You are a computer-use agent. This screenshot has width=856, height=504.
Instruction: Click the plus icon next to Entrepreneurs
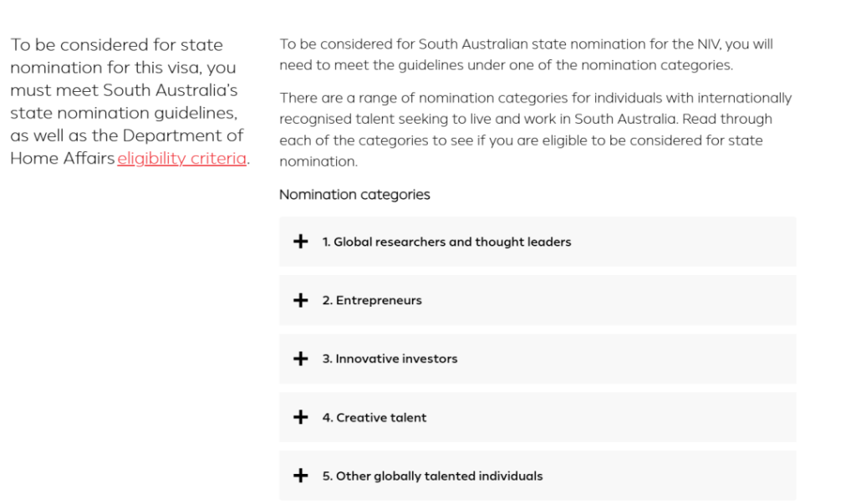pos(300,300)
